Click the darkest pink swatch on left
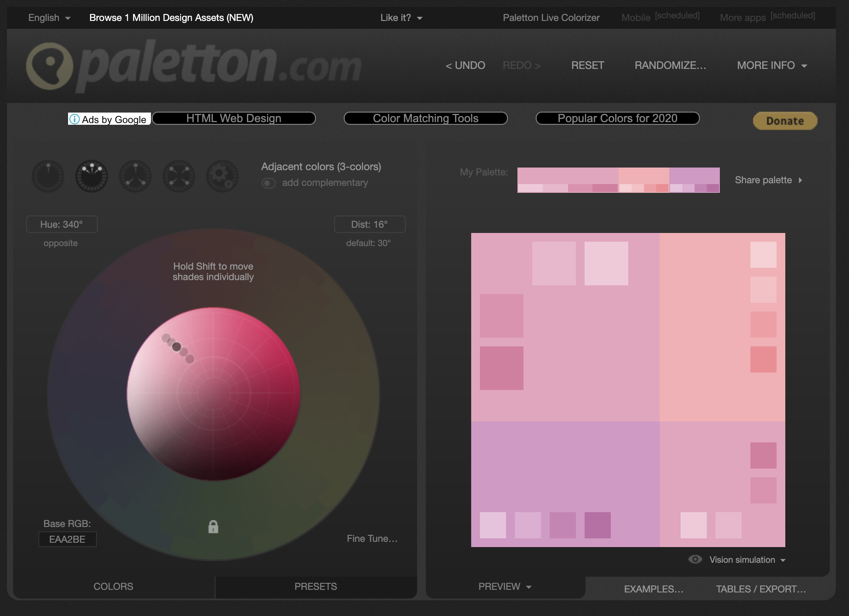Screen dimensions: 849x616 (501, 368)
